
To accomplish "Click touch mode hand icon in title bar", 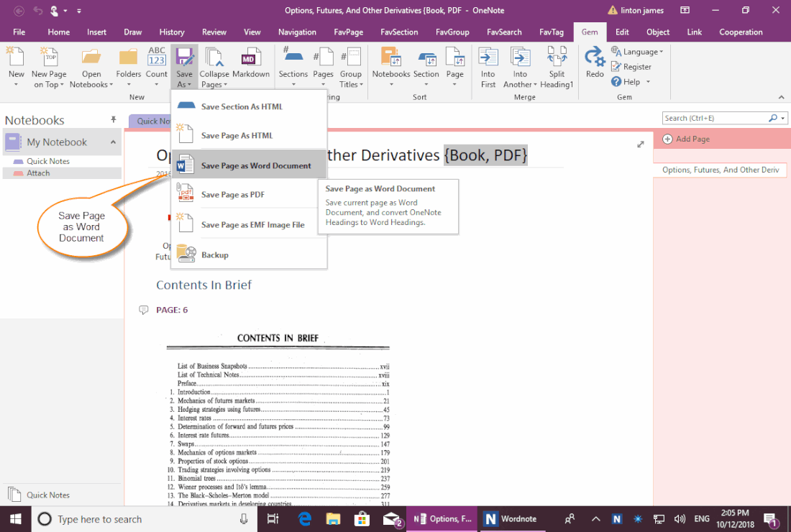I will (54, 10).
